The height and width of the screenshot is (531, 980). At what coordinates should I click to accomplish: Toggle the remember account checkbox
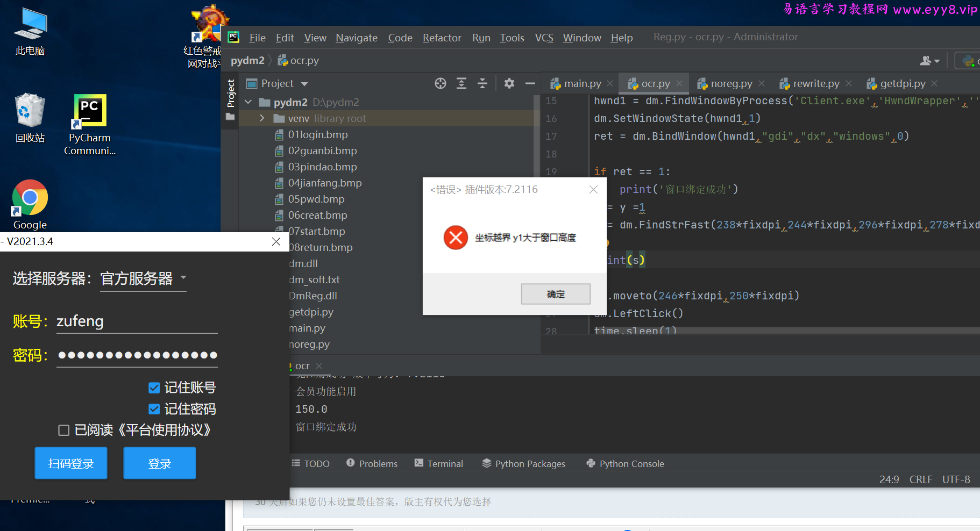154,388
